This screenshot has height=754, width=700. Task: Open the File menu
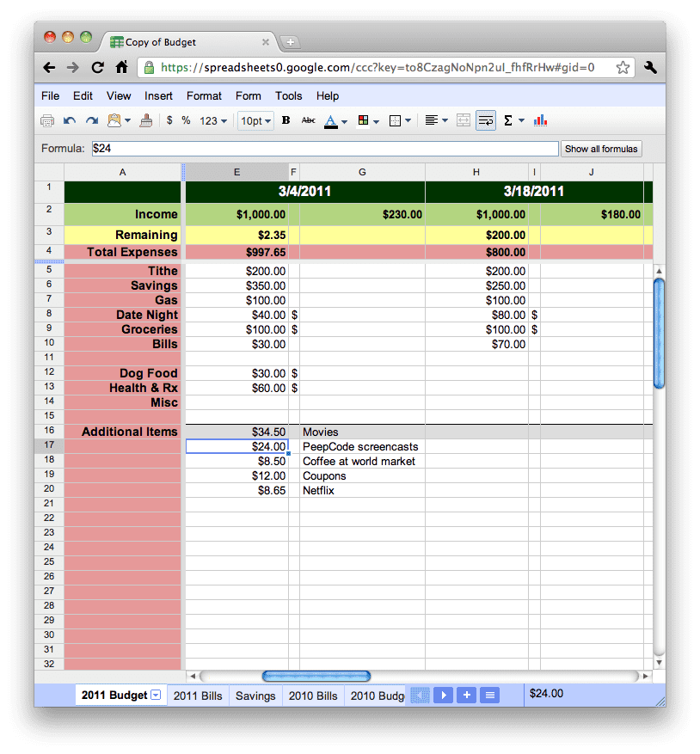(x=50, y=95)
